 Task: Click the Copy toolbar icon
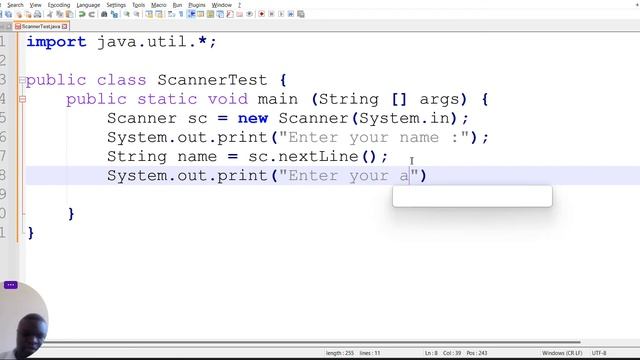pos(60,14)
